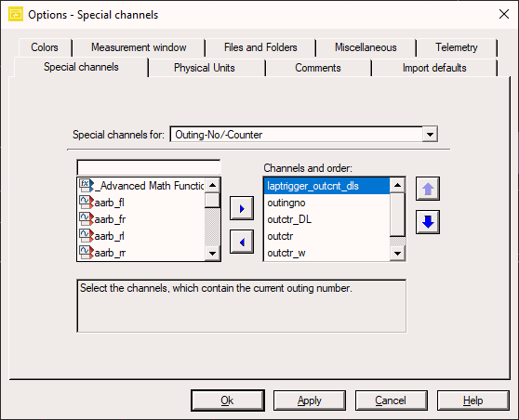The height and width of the screenshot is (420, 519).
Task: Click the aarb_fl channel icon
Action: (x=86, y=203)
